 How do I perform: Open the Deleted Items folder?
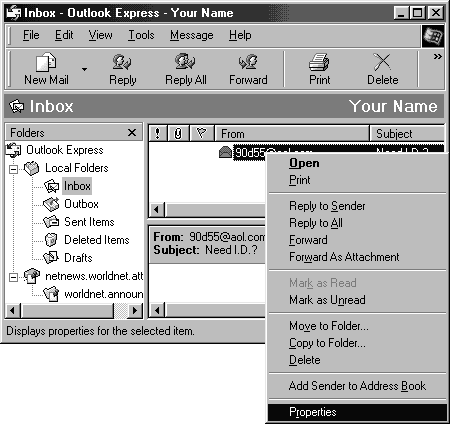coord(97,240)
